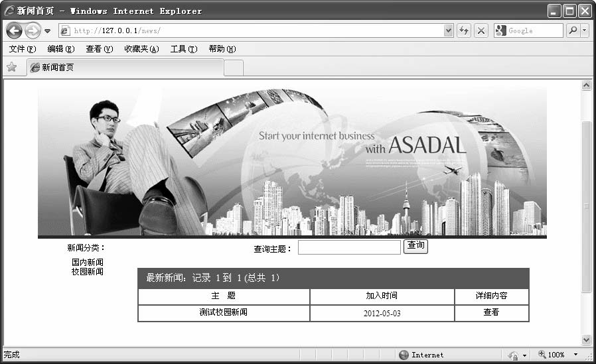Screen dimensions: 596x364
Task: Click the date 2012-05-03 cell
Action: (x=382, y=314)
